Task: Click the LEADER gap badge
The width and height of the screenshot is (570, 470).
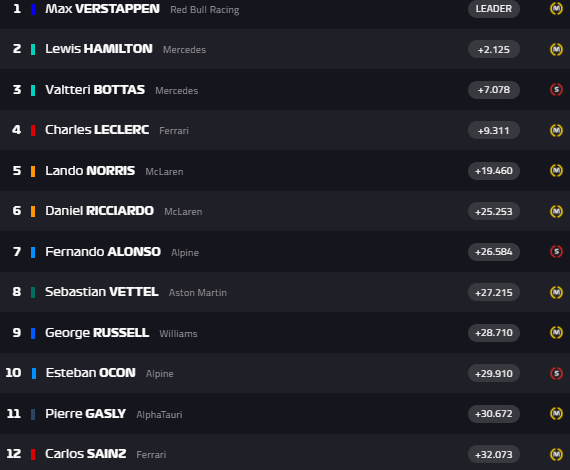Action: (494, 9)
